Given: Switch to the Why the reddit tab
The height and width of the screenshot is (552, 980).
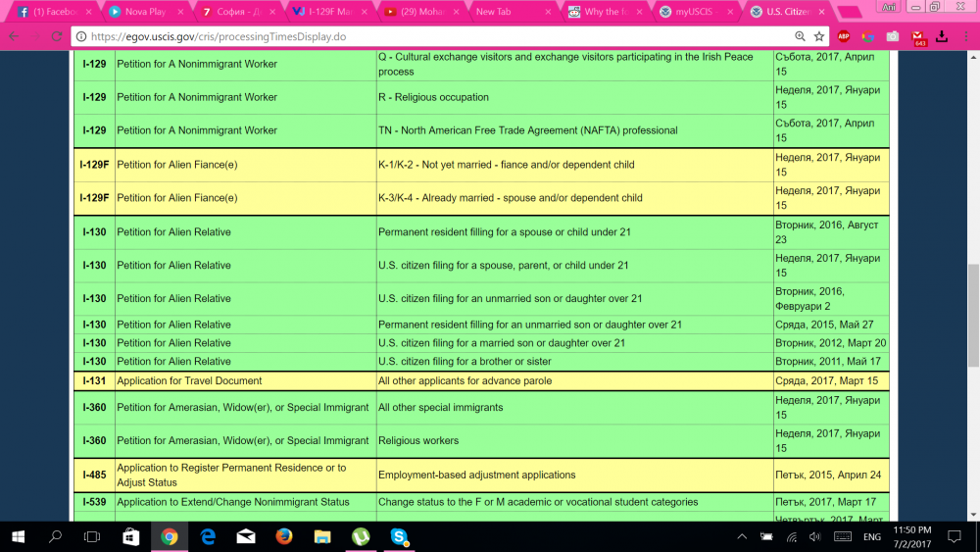Looking at the screenshot, I should click(x=605, y=12).
